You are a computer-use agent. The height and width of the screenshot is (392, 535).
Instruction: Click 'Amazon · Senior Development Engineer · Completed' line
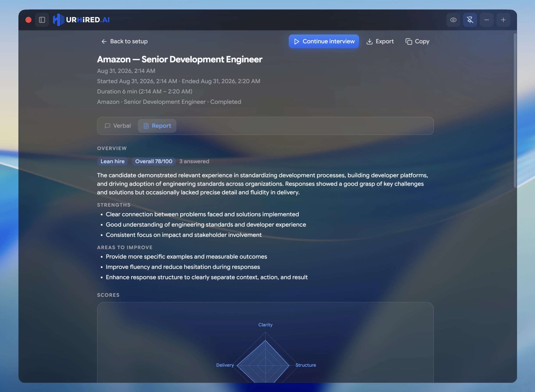[169, 102]
